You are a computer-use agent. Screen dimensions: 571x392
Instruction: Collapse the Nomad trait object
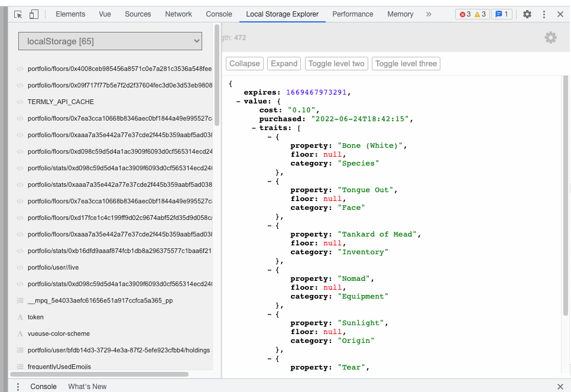[x=270, y=270]
